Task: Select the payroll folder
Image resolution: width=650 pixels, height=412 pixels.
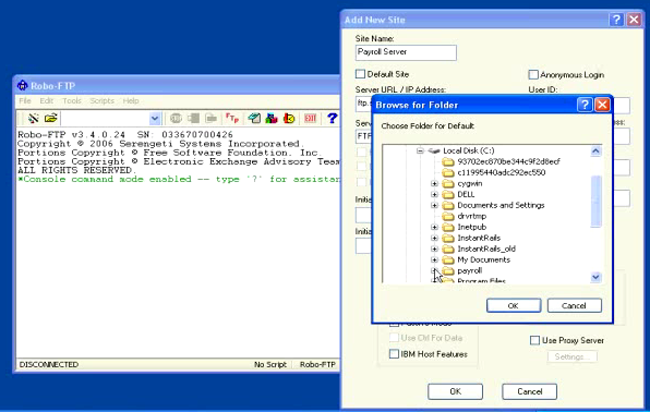Action: click(x=469, y=271)
